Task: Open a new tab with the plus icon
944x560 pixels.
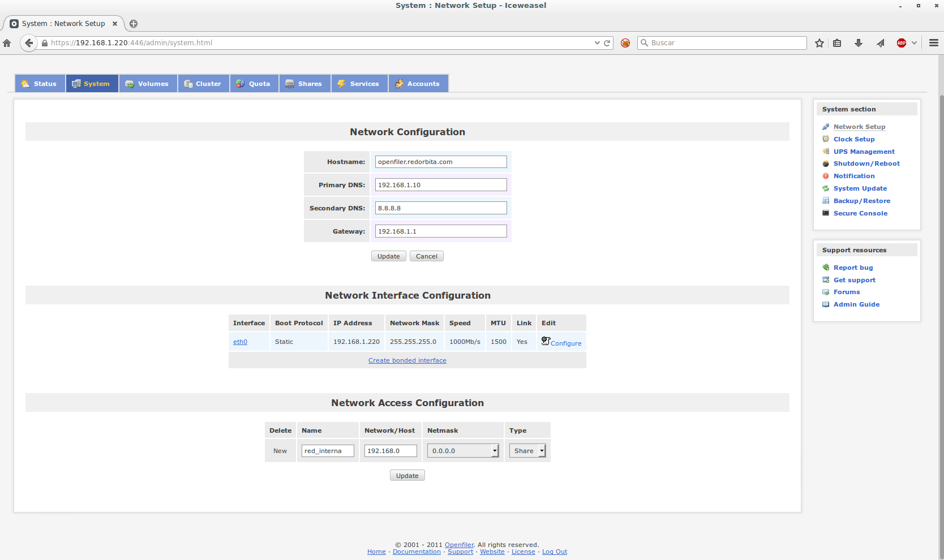Action: tap(134, 24)
